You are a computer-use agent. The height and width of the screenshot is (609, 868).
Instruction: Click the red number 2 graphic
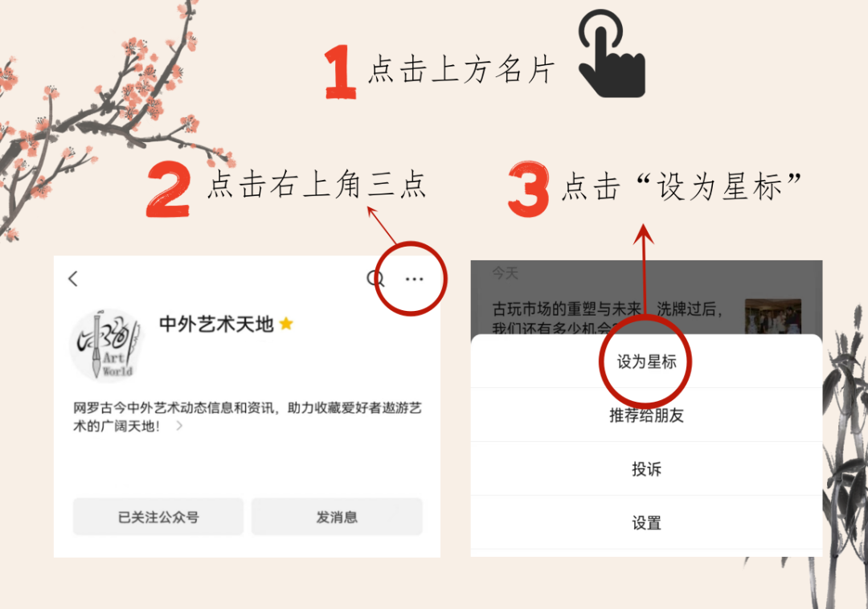point(169,189)
